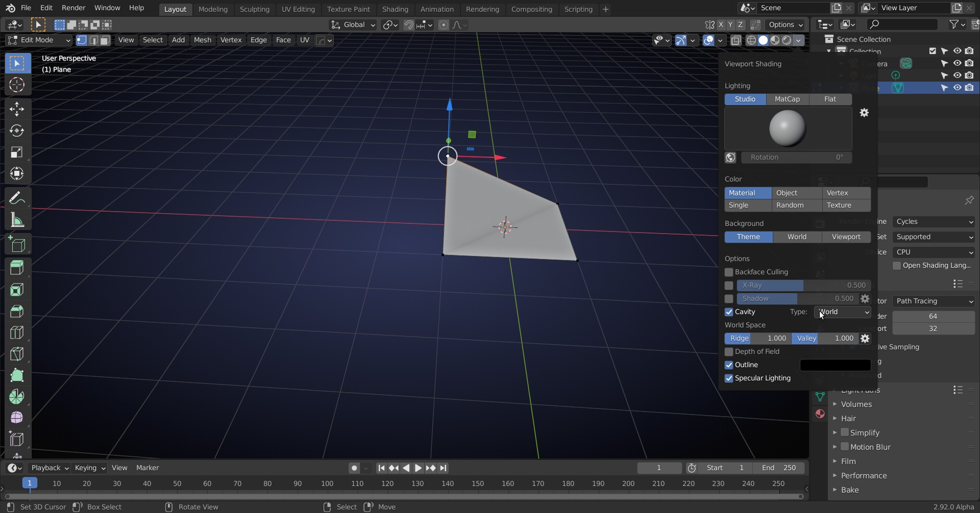Click frame 100 on the timeline

(x=327, y=484)
